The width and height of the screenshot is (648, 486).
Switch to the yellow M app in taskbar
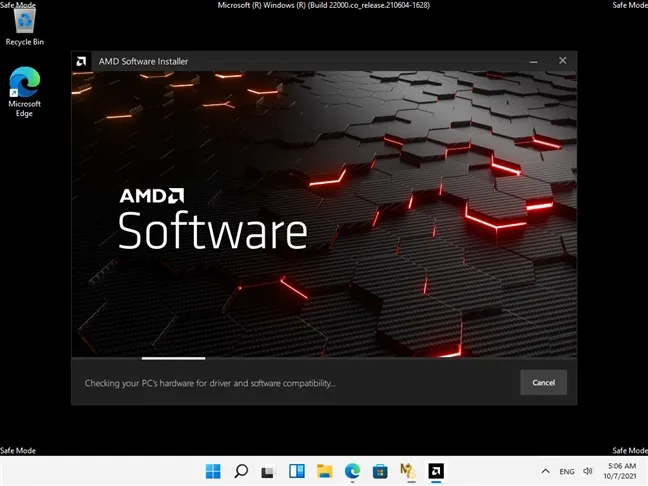click(x=408, y=471)
